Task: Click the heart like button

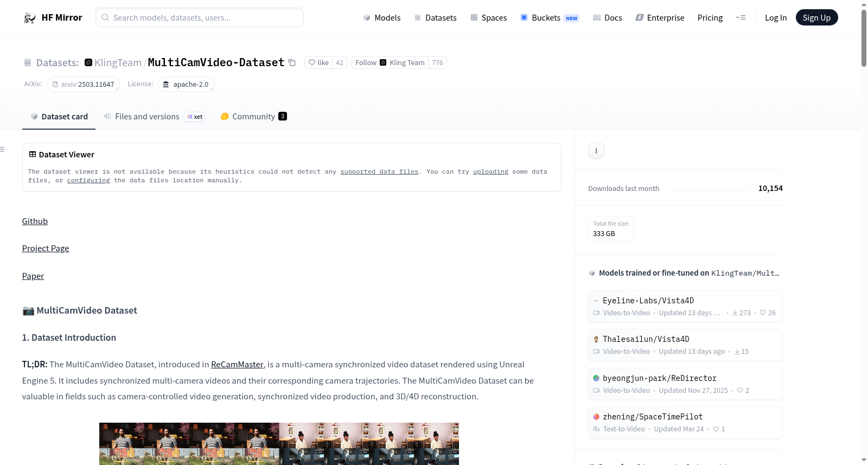Action: 318,62
